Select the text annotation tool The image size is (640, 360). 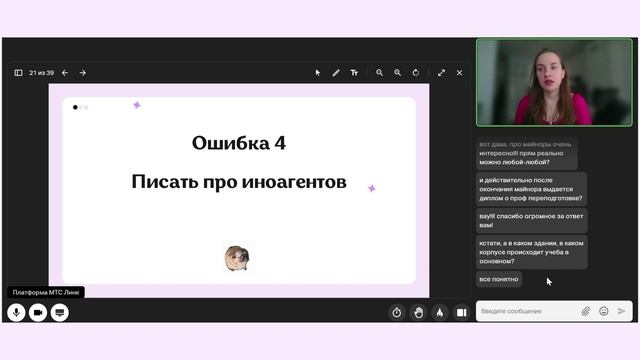click(x=354, y=73)
